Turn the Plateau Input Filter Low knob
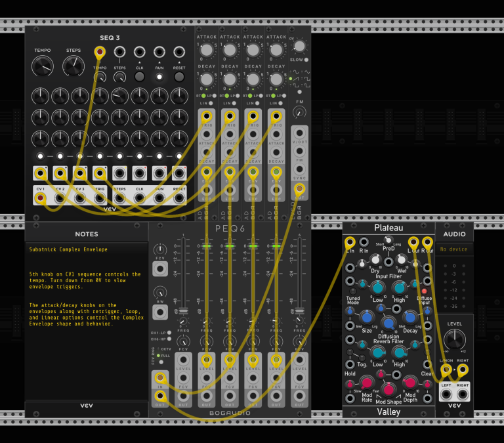The image size is (504, 443). point(378,288)
